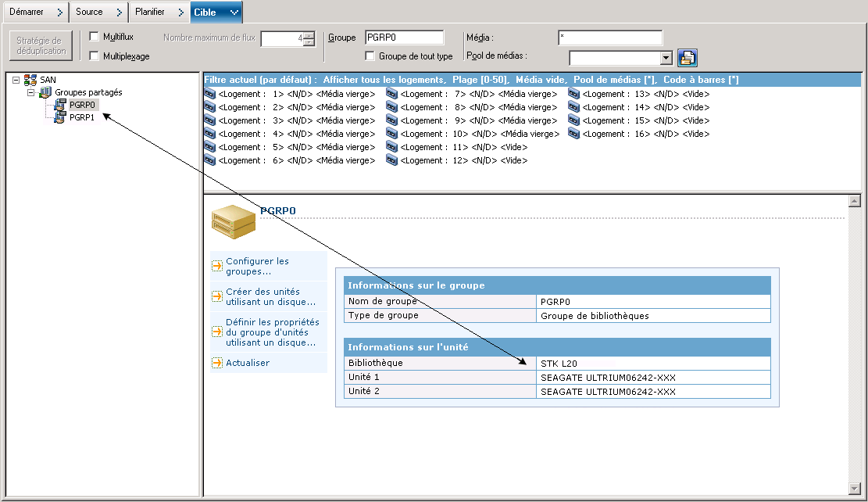The height and width of the screenshot is (502, 868).
Task: Check the Groupe de tout type option
Action: tap(370, 56)
